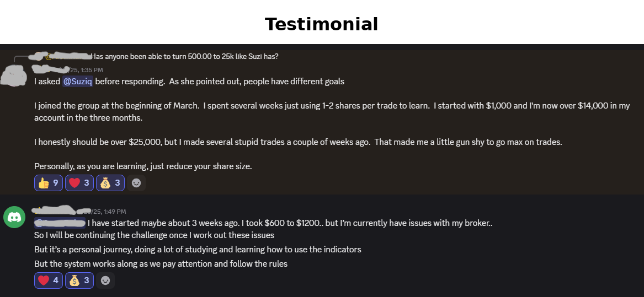The width and height of the screenshot is (644, 297).
Task: Click the @Suziq mention
Action: 77,82
